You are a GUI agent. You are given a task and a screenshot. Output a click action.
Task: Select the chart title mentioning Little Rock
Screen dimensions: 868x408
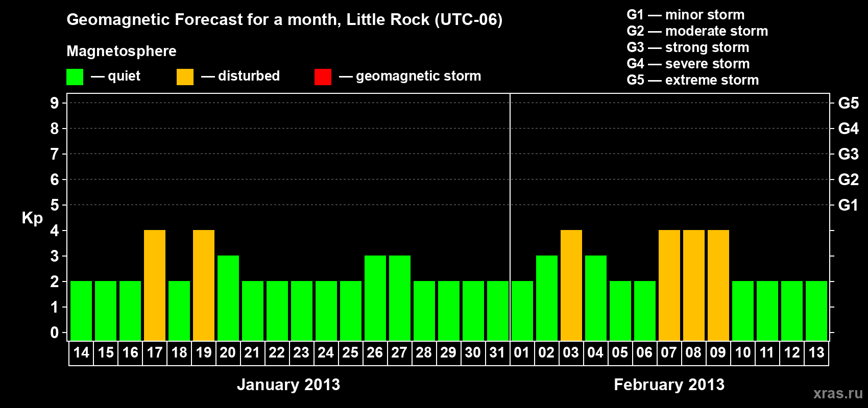tap(284, 20)
